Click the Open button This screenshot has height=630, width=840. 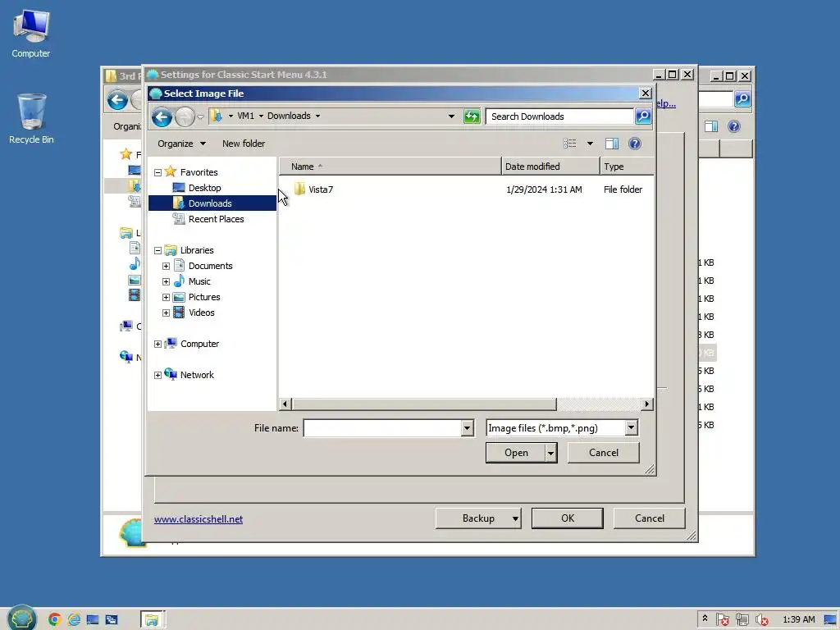tap(516, 453)
